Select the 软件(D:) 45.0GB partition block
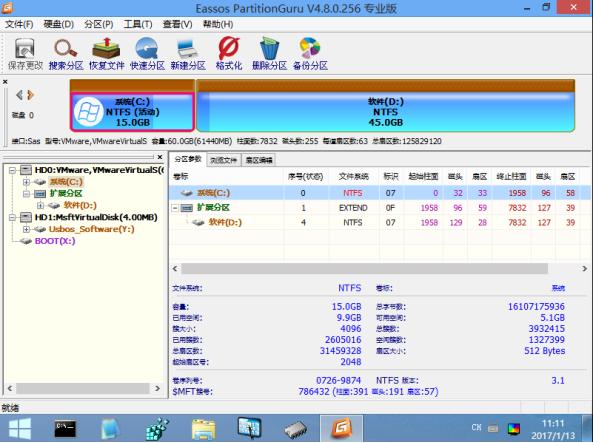The image size is (593, 443). [385, 112]
